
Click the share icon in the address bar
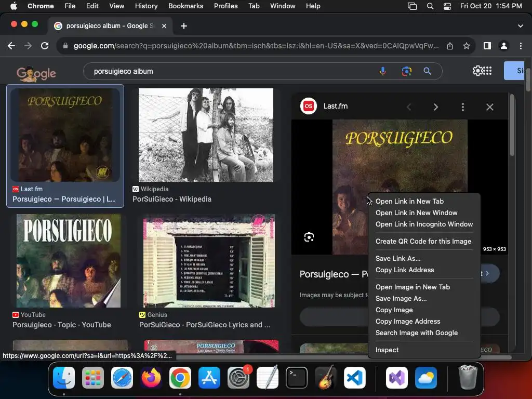click(450, 46)
